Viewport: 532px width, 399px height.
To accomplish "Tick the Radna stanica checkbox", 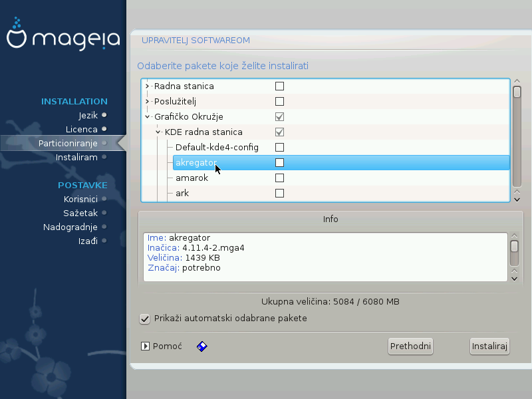I will pyautogui.click(x=279, y=86).
